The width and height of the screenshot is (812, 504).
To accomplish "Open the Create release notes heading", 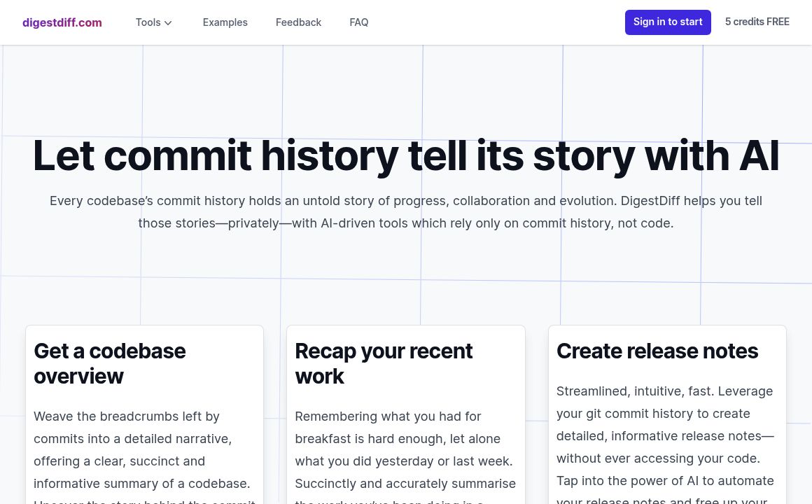I will [657, 351].
